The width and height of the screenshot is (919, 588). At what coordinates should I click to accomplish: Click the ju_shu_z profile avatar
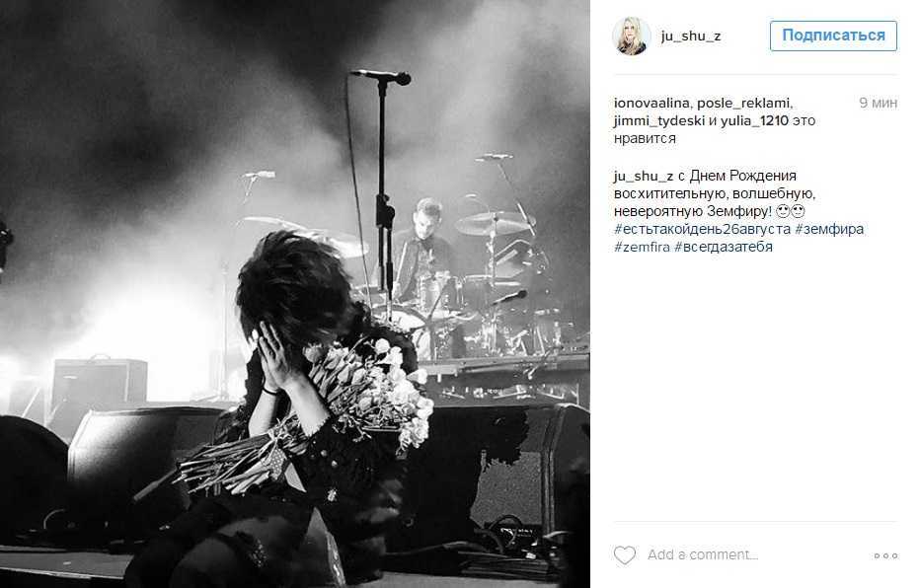(x=631, y=37)
